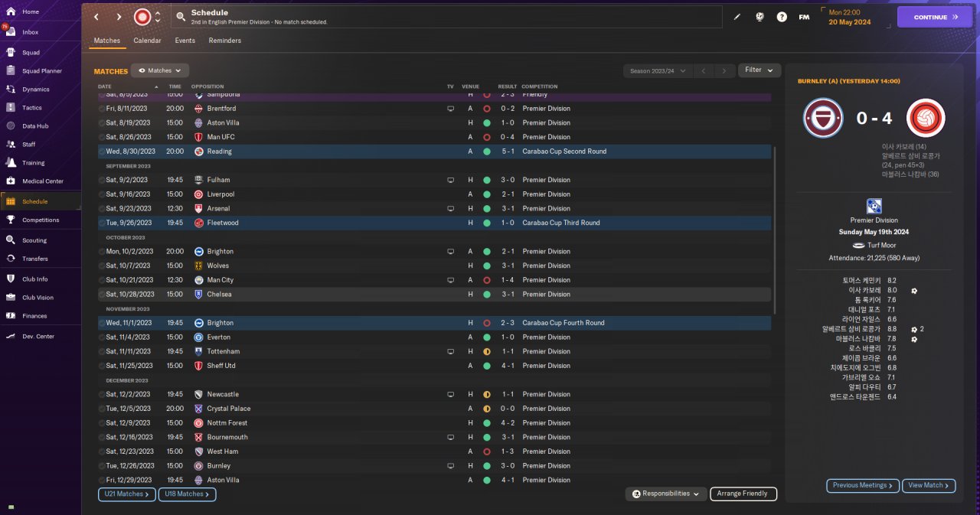Open the Staff sidebar icon

tap(11, 144)
